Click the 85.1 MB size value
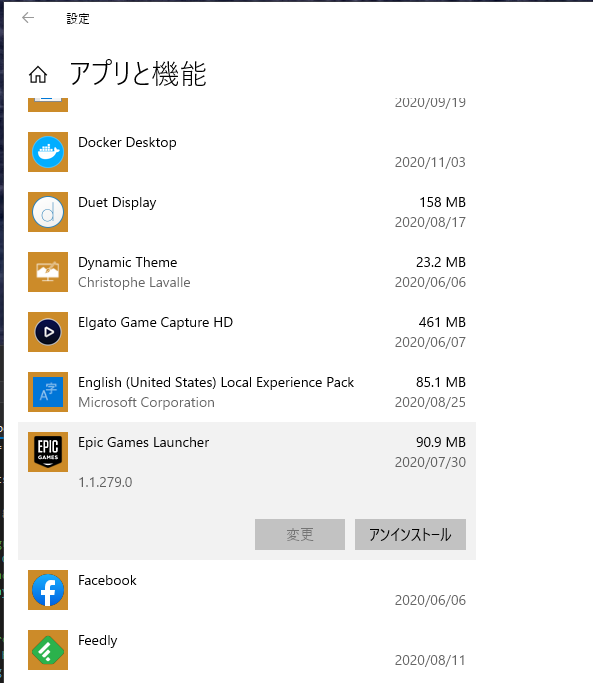Screen dimensions: 593x683 pyautogui.click(x=441, y=382)
